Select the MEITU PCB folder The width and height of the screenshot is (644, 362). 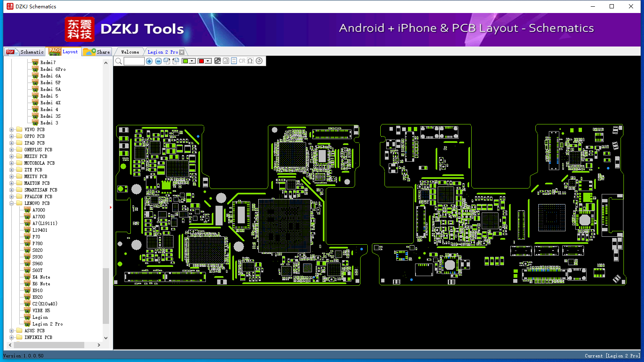point(36,176)
